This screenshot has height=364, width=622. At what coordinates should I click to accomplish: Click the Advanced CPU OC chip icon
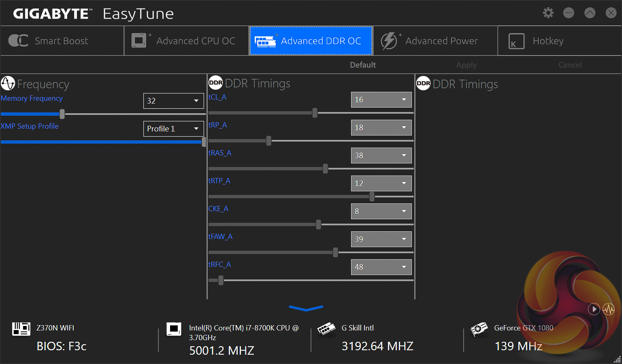pos(138,40)
